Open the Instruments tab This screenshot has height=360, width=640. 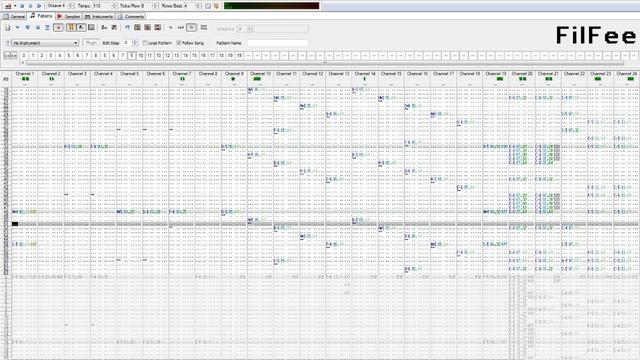[x=99, y=16]
